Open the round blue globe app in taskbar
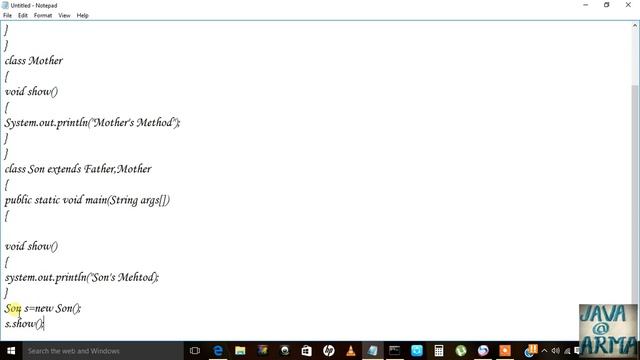The width and height of the screenshot is (640, 360). [483, 351]
